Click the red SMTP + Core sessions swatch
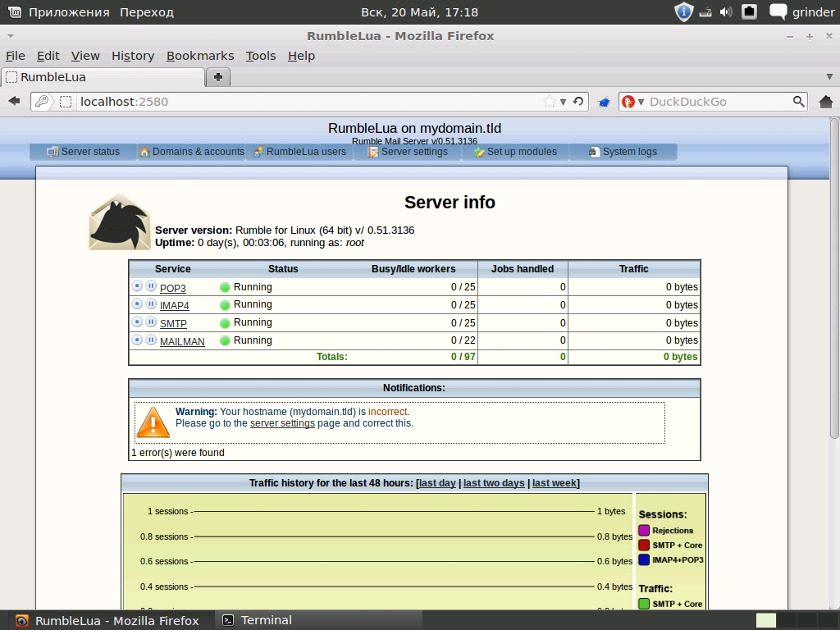This screenshot has height=630, width=840. point(644,545)
